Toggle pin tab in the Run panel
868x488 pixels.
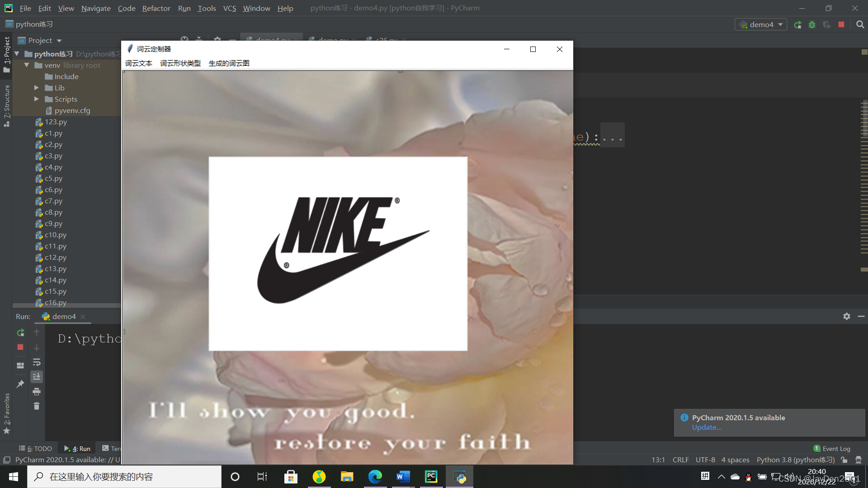[20, 384]
